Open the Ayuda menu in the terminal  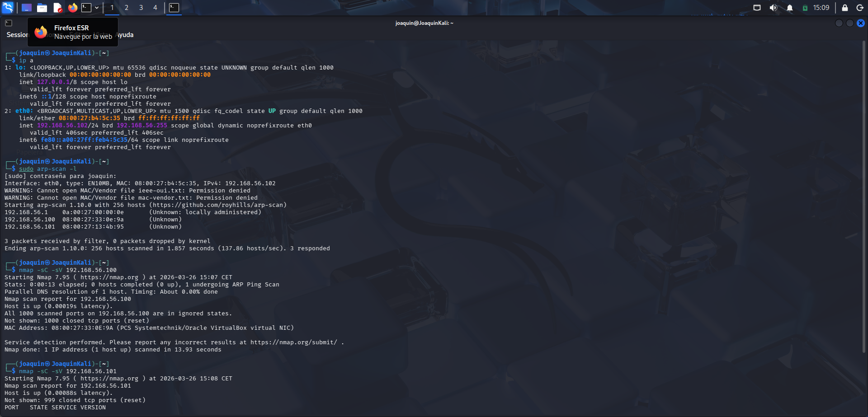(125, 35)
